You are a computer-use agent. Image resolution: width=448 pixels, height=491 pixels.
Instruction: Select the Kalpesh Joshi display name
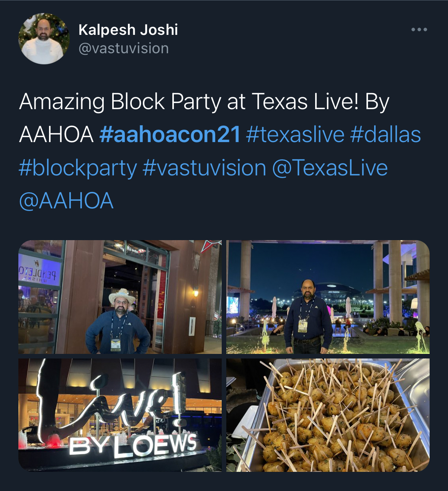[128, 30]
